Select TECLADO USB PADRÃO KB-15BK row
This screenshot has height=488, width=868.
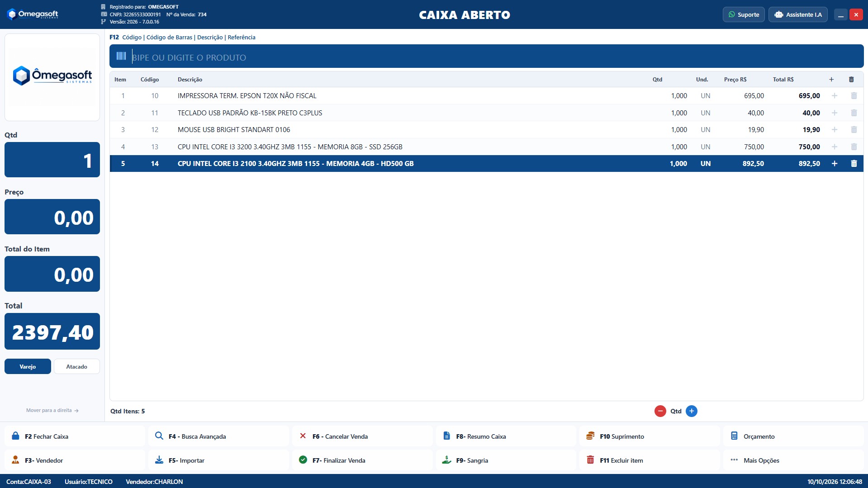point(487,113)
